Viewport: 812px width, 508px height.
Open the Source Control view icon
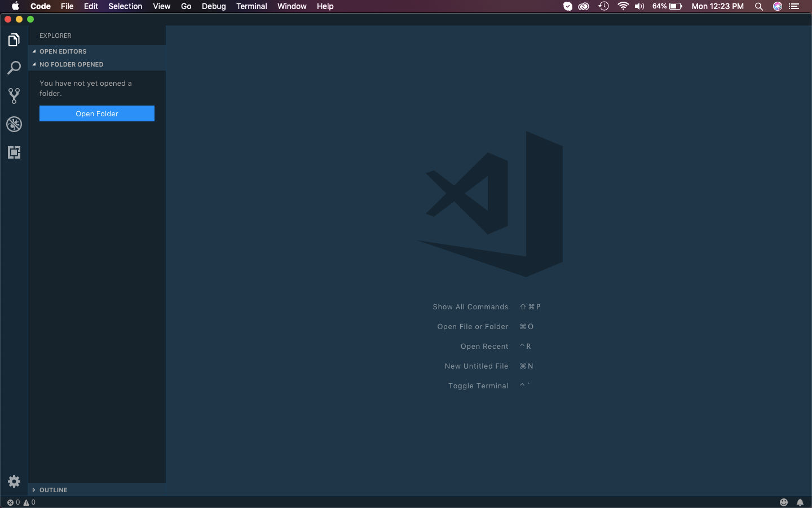click(x=14, y=96)
